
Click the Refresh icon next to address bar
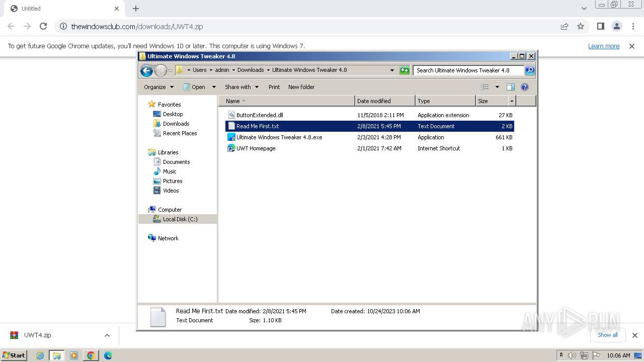[405, 70]
